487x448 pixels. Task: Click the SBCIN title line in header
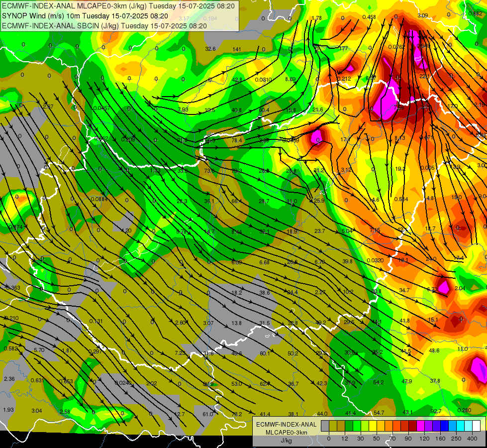point(104,26)
